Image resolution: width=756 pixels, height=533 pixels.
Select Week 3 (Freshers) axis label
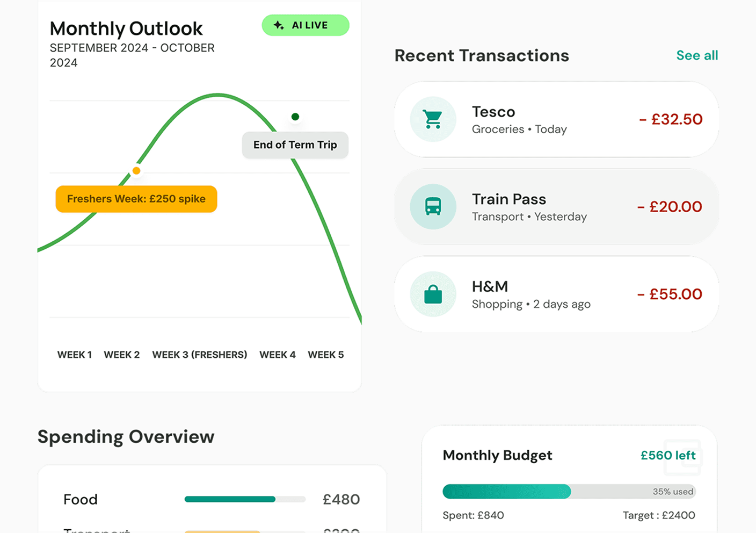[x=200, y=355]
